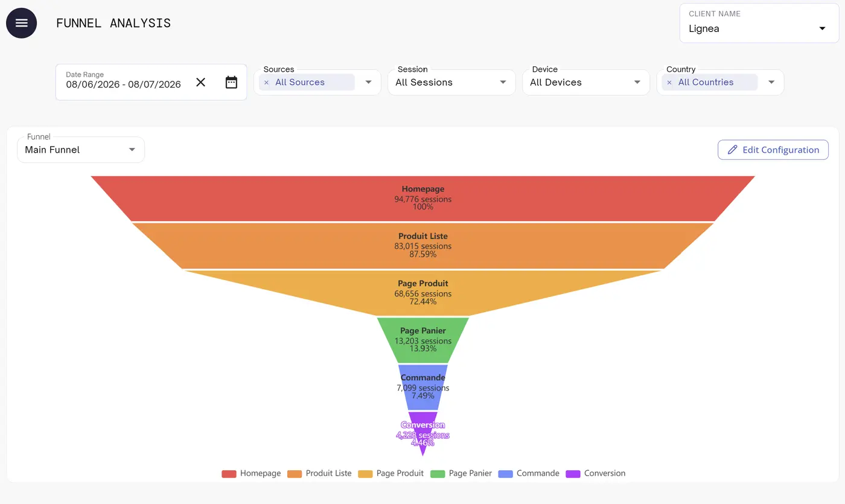The height and width of the screenshot is (504, 845).
Task: Toggle Page Produit legend swatch
Action: point(365,474)
